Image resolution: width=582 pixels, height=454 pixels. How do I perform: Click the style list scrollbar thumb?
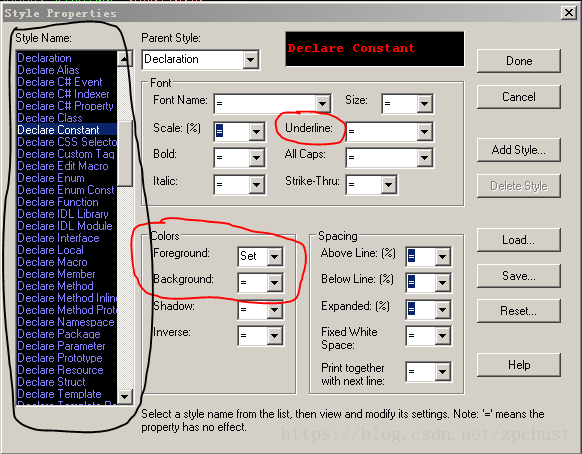tap(125, 153)
